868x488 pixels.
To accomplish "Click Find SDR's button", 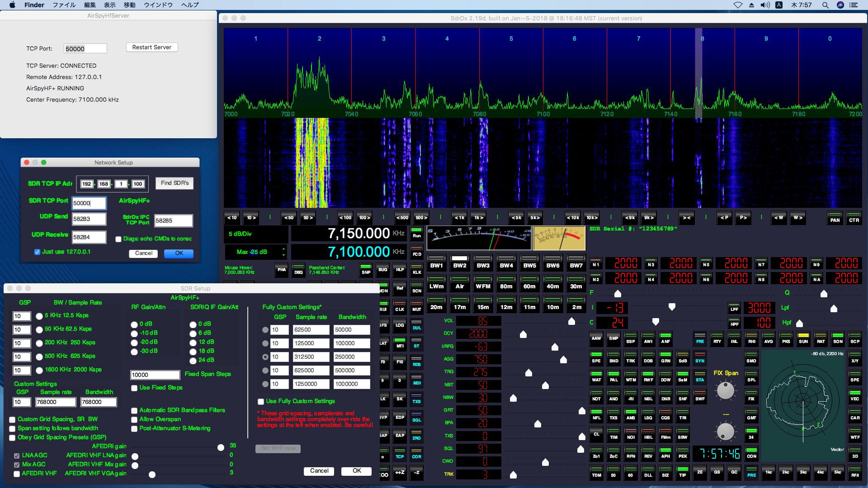I will (x=175, y=183).
